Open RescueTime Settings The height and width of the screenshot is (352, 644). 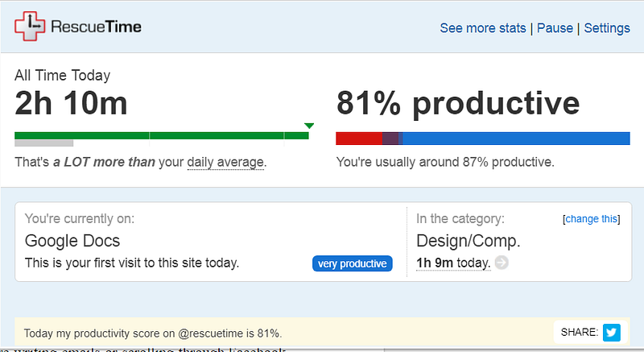point(607,28)
